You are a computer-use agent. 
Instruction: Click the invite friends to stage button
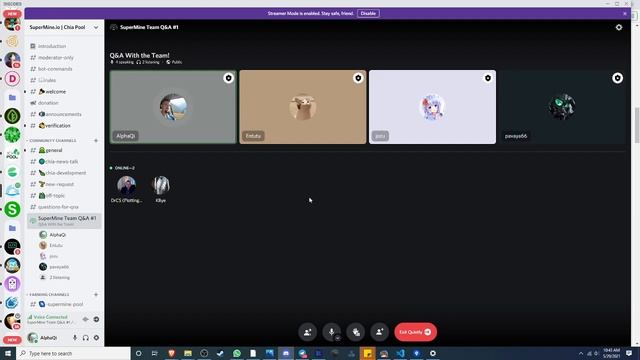tap(380, 332)
